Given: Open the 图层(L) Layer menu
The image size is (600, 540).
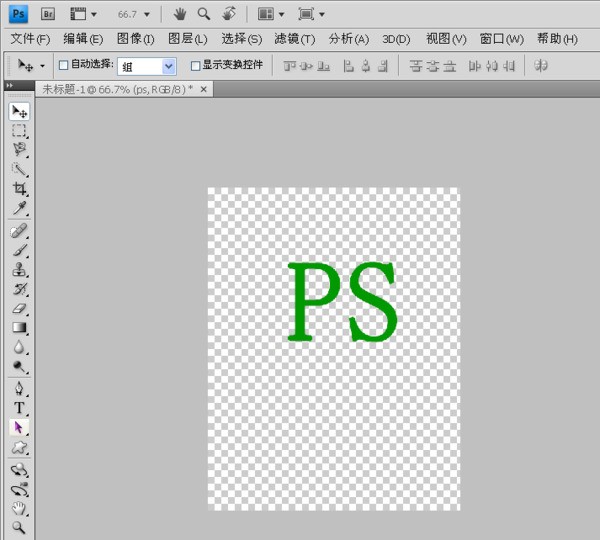Looking at the screenshot, I should pos(188,39).
